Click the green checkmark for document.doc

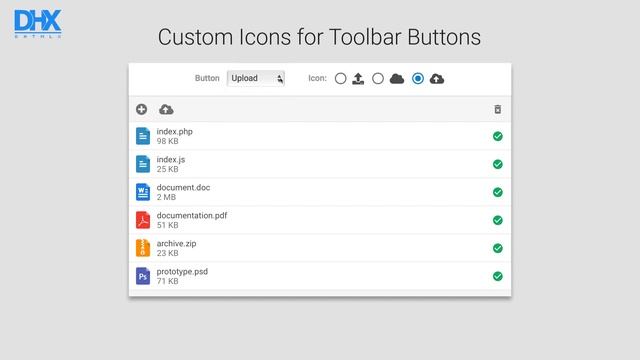[x=498, y=192]
